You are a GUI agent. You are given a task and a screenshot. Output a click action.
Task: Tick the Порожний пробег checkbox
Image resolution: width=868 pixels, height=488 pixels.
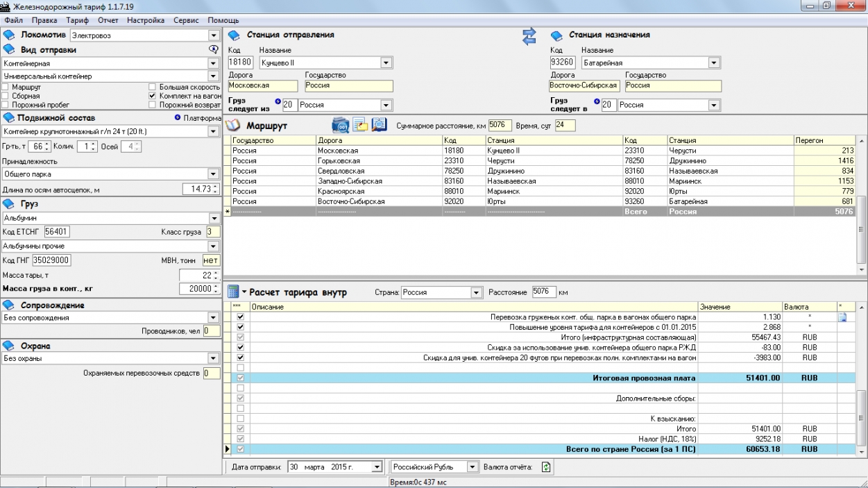point(6,105)
